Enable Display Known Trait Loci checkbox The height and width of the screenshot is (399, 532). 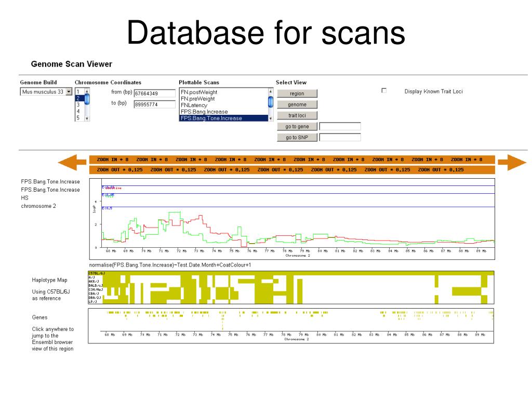[384, 90]
